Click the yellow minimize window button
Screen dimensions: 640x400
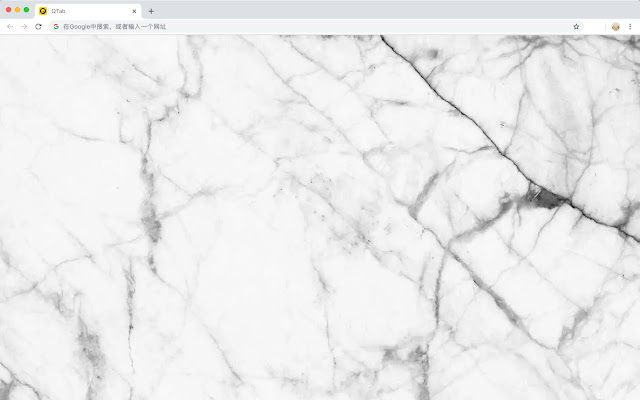click(x=18, y=9)
